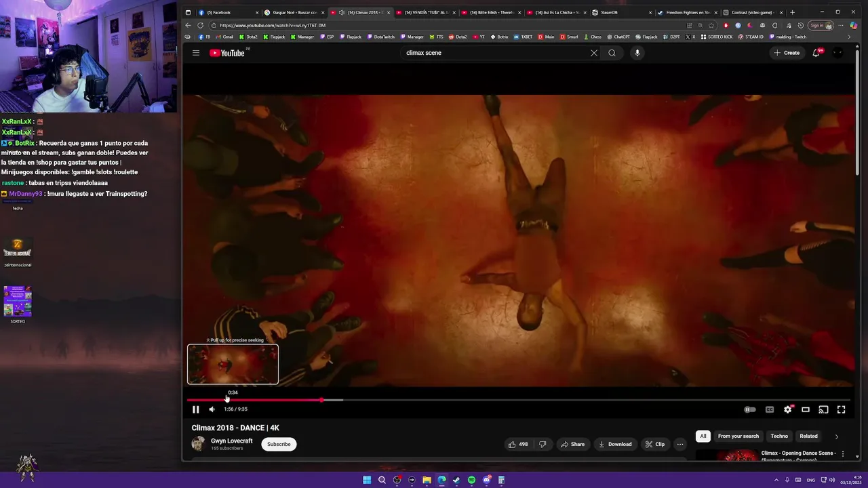
Task: Sign in to the browser profile
Action: tap(821, 25)
